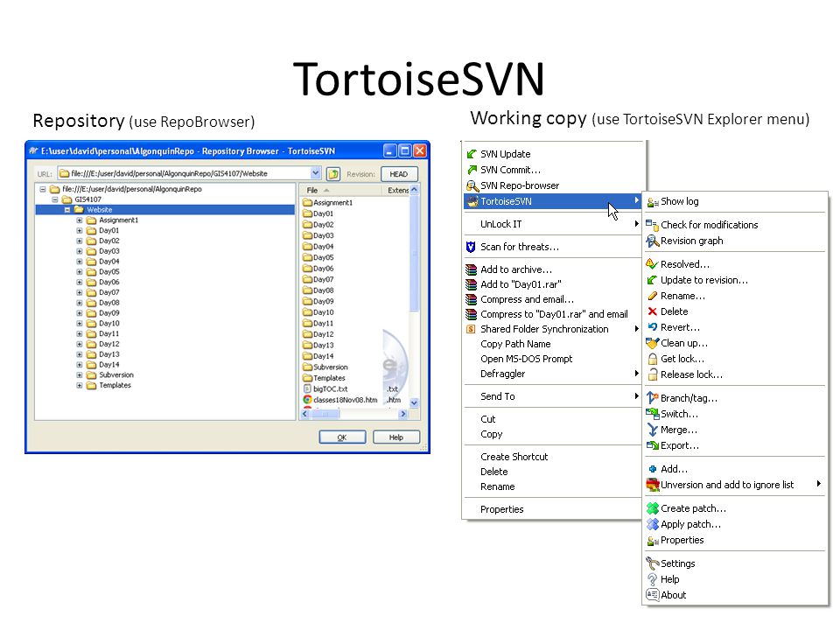This screenshot has width=840, height=630.
Task: Select classes18Nov08.htm in file list
Action: (x=340, y=400)
